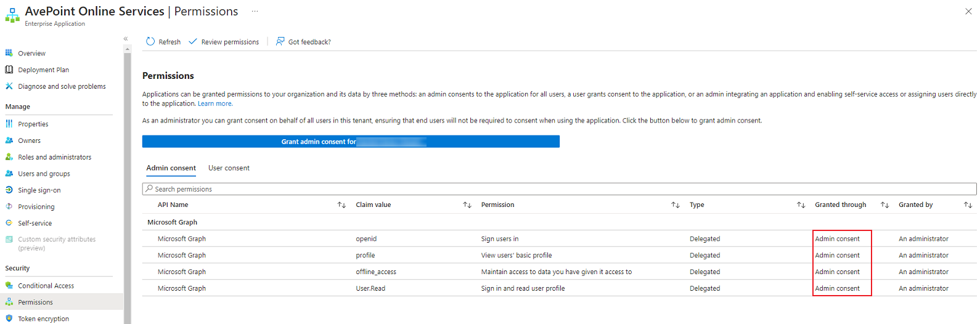
Task: Follow the Learn more link
Action: pyautogui.click(x=215, y=104)
